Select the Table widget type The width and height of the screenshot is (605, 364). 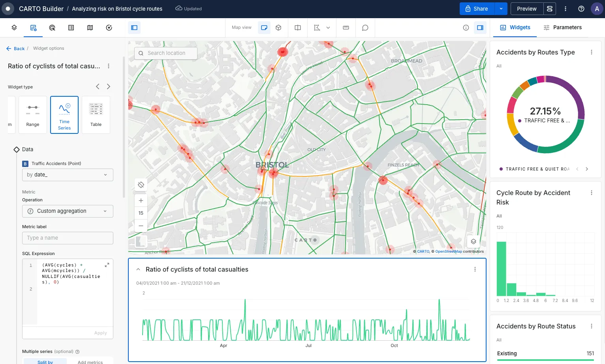point(96,115)
